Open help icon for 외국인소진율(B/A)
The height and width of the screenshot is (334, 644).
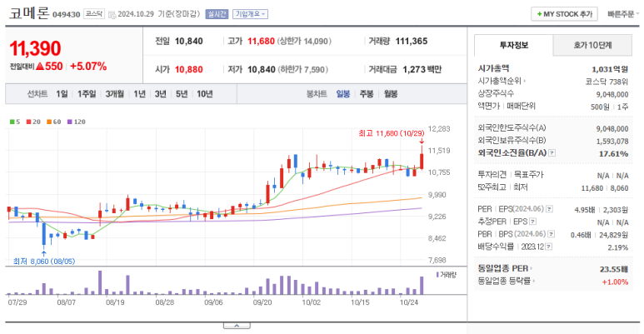(x=552, y=152)
